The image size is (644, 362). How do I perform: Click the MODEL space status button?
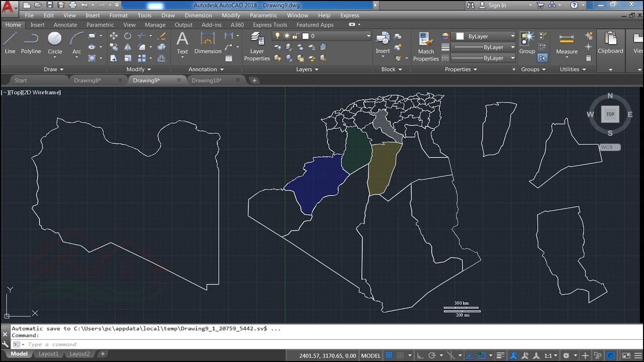[x=371, y=355]
